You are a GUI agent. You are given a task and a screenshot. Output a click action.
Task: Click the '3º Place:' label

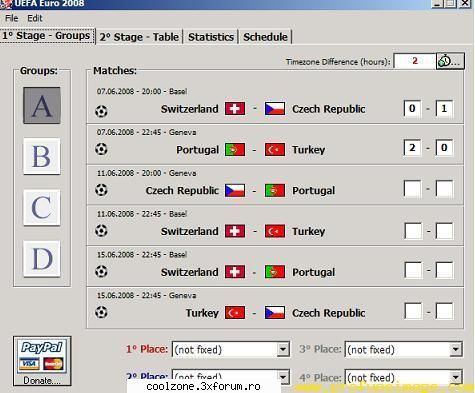(320, 349)
